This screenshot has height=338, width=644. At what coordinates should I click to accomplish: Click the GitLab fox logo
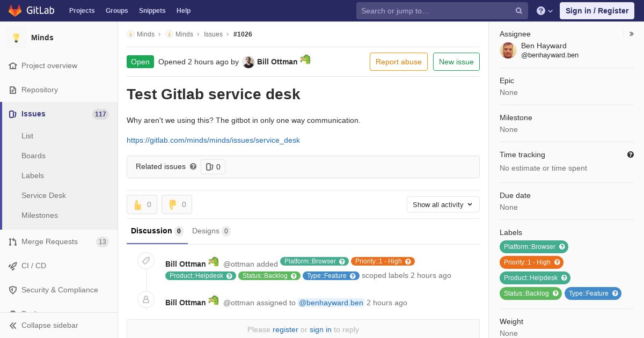(x=16, y=10)
